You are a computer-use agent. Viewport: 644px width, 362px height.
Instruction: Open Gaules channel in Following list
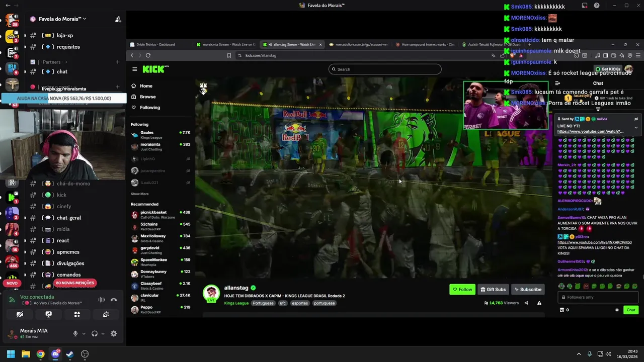pos(161,135)
